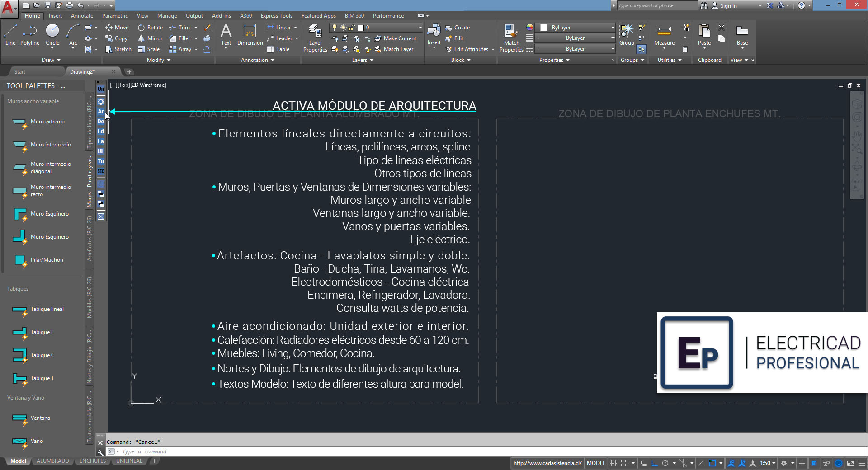Toggle drawing grid display in status bar
Screen dimensions: 868x470
pos(613,463)
